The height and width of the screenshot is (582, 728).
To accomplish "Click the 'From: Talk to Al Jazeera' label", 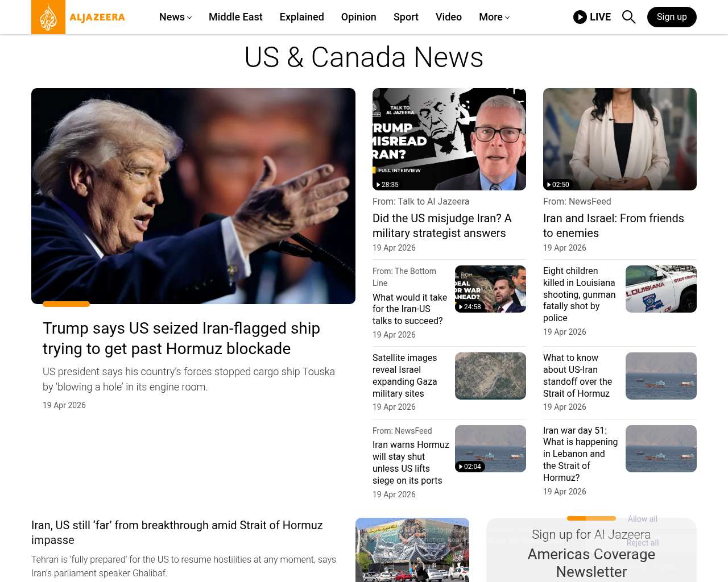I will tap(421, 201).
